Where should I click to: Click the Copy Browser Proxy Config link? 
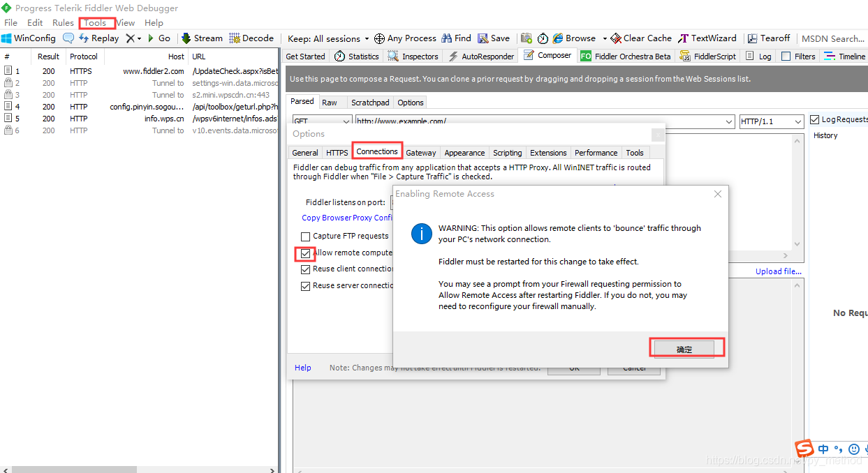[347, 218]
